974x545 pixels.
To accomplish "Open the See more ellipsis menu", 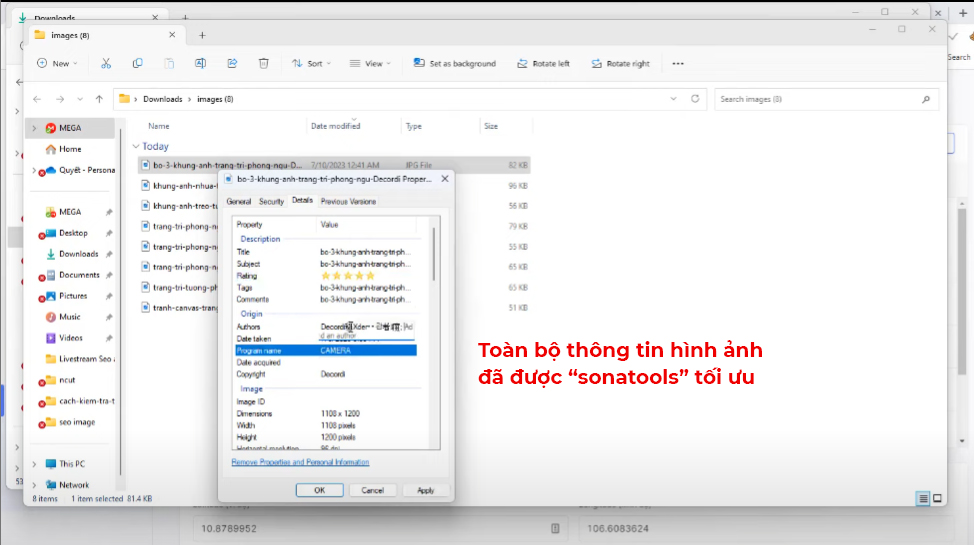I will coord(678,63).
